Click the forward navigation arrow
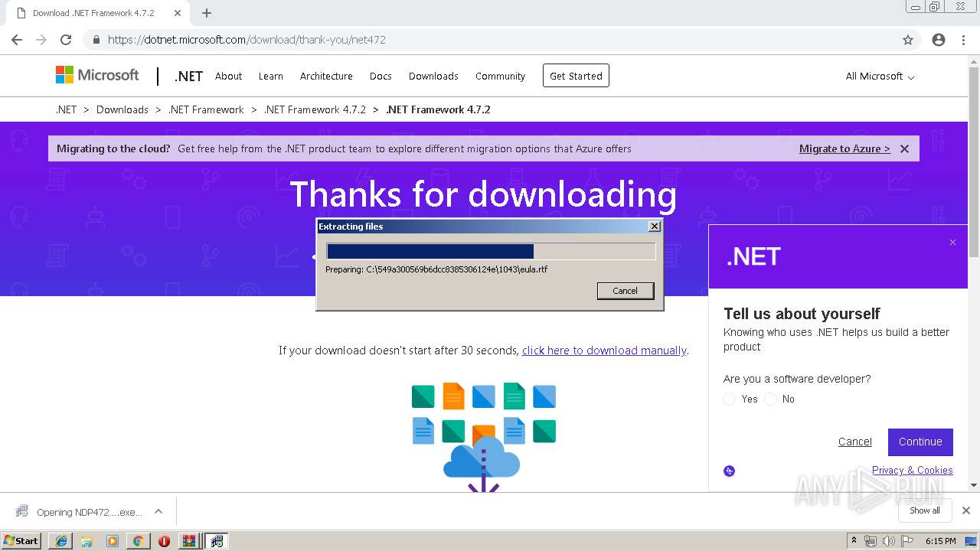The width and height of the screenshot is (980, 551). tap(41, 40)
